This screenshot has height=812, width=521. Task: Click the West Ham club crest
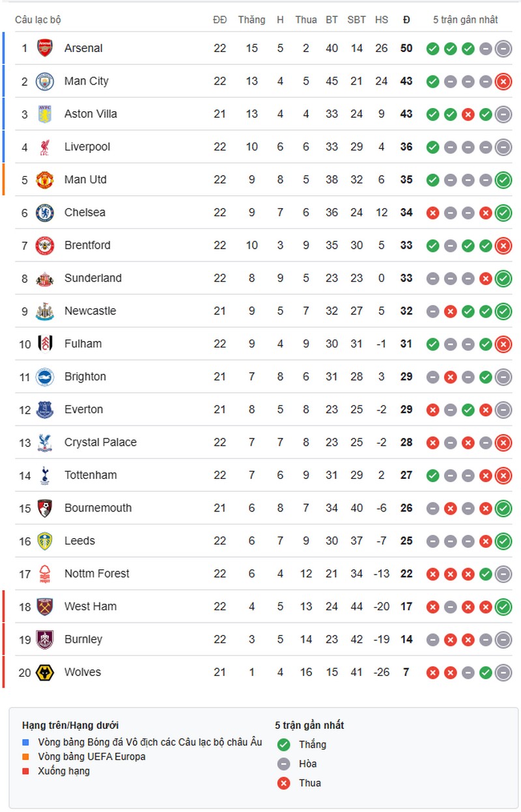45,606
